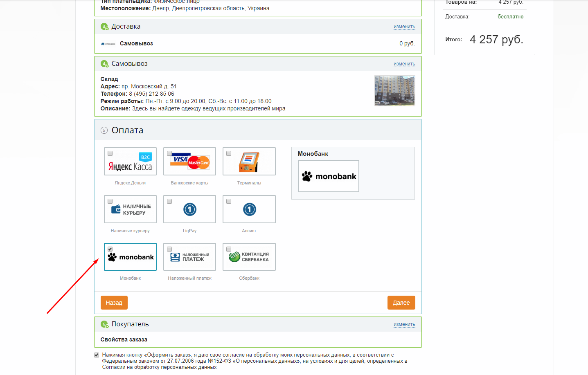Click the Банковские карты caption

pyautogui.click(x=190, y=183)
